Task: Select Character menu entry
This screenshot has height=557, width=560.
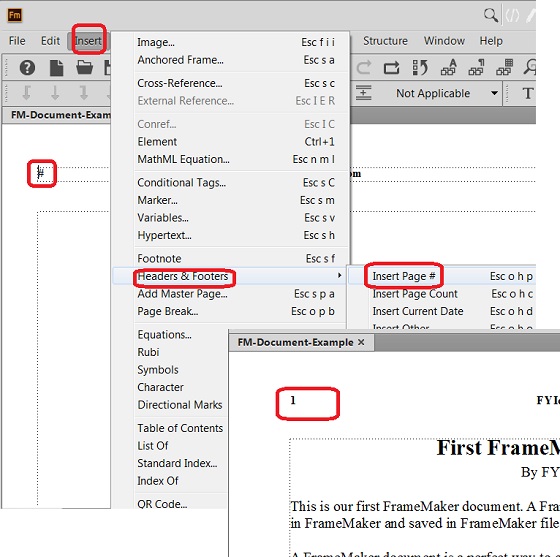Action: click(160, 387)
